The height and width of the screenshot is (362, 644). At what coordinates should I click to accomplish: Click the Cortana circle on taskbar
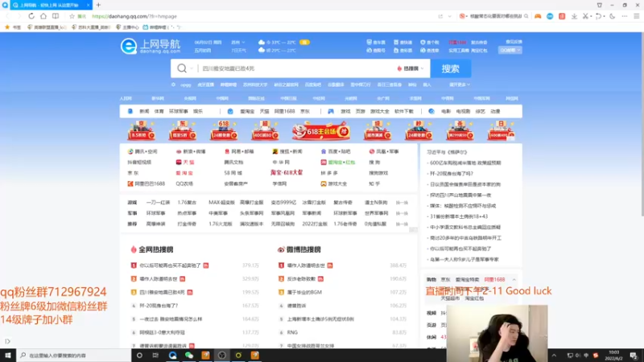point(139,356)
